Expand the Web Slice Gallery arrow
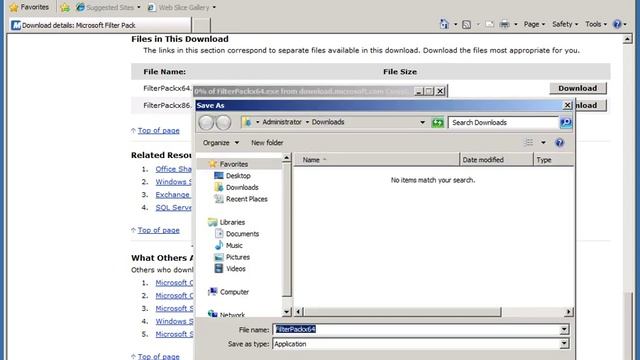Screen dimensions: 640x360 click(214, 7)
